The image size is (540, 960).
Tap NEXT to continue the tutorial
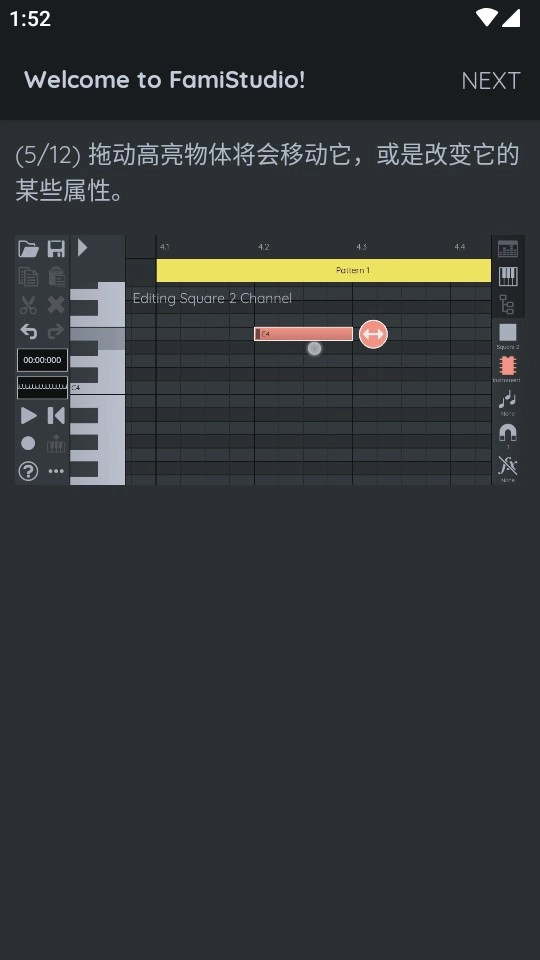pyautogui.click(x=490, y=80)
